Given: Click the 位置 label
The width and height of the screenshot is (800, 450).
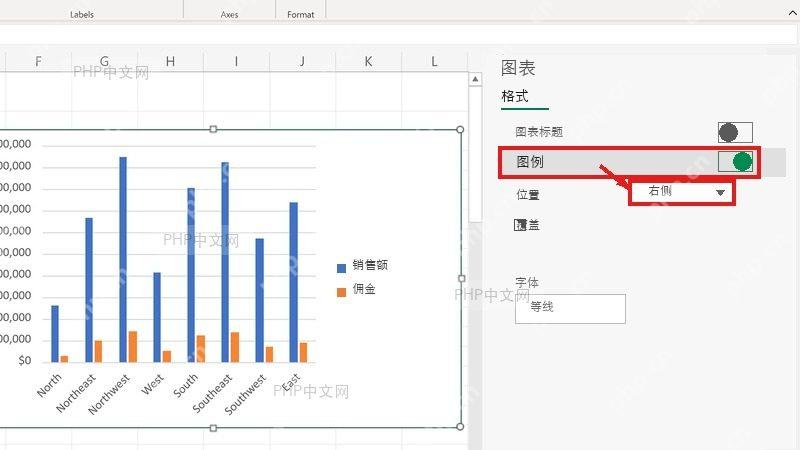Looking at the screenshot, I should (528, 194).
